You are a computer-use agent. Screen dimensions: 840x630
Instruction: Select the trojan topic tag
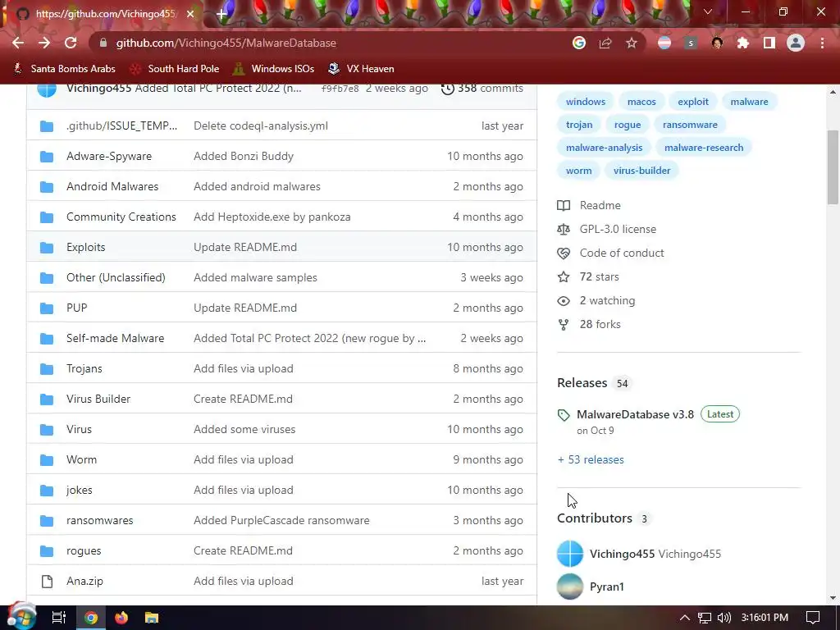[x=579, y=125]
